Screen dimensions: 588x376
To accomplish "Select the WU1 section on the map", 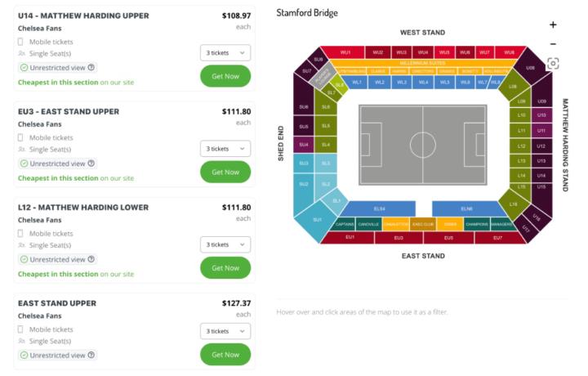I will click(x=346, y=52).
